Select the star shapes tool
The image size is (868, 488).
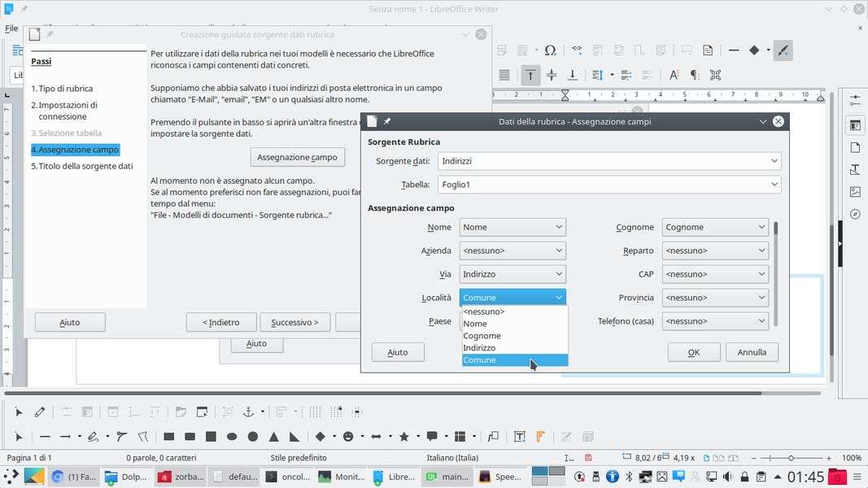pyautogui.click(x=403, y=437)
